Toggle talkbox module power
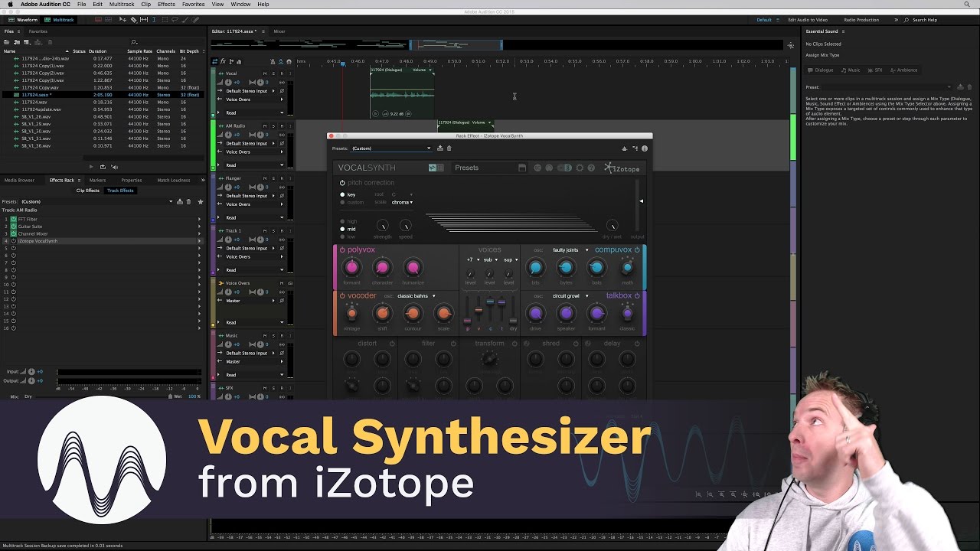Viewport: 980px width, 551px height. tap(637, 295)
